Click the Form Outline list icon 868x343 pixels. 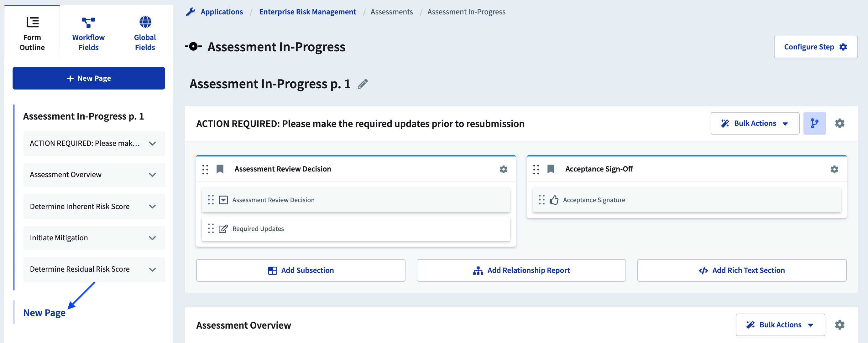(32, 22)
